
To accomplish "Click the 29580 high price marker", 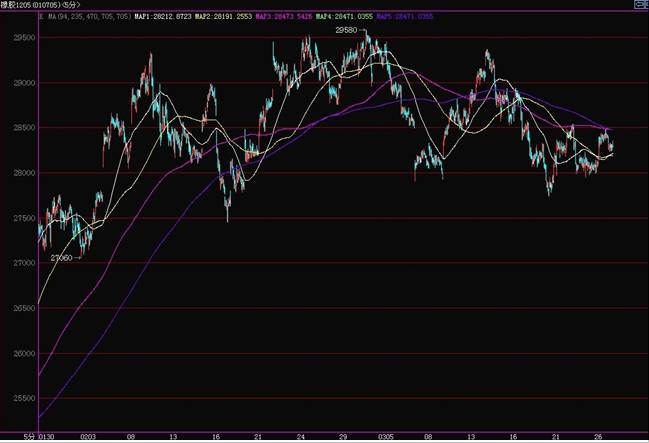I will pos(347,31).
